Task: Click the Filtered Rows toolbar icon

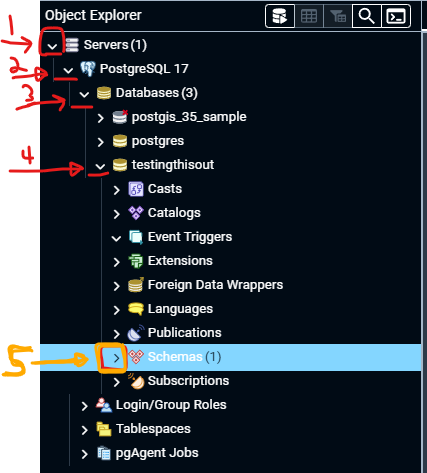Action: (x=338, y=16)
